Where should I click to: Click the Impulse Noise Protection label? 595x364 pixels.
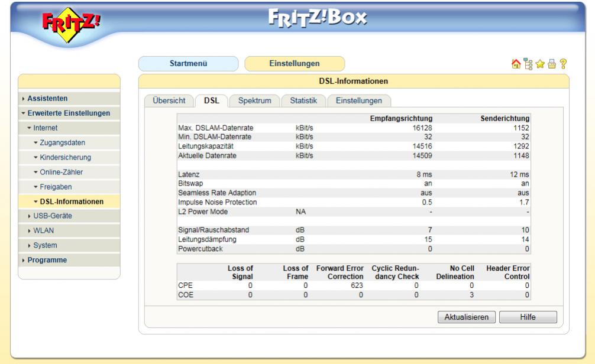(218, 203)
